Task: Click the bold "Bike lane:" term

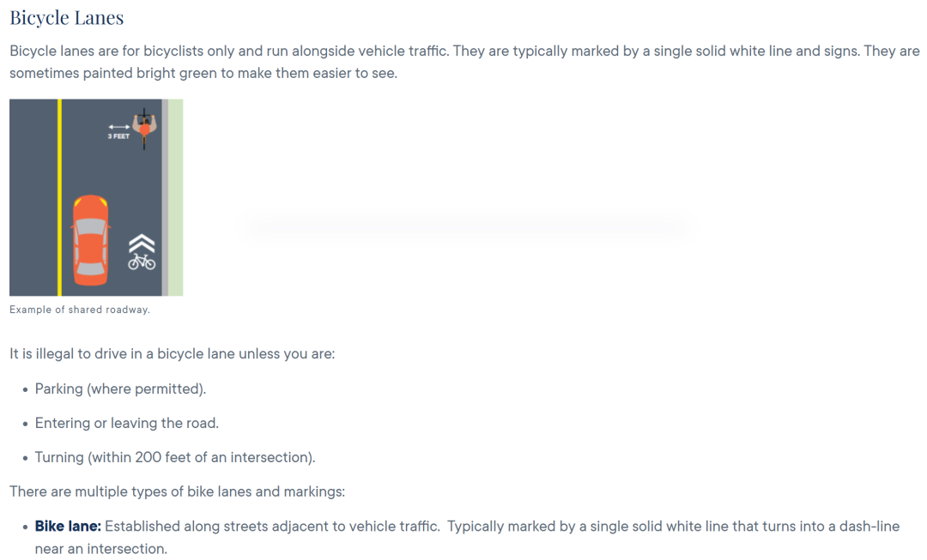Action: tap(68, 526)
